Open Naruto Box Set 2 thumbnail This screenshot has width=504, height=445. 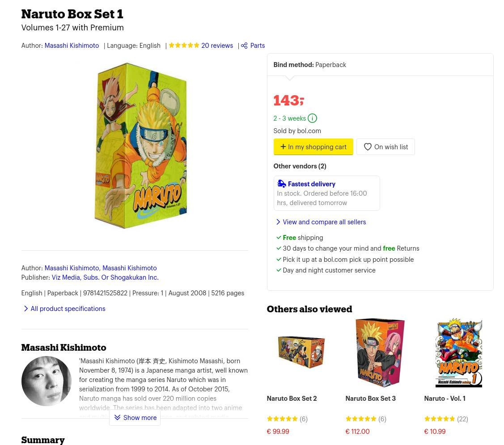301,353
